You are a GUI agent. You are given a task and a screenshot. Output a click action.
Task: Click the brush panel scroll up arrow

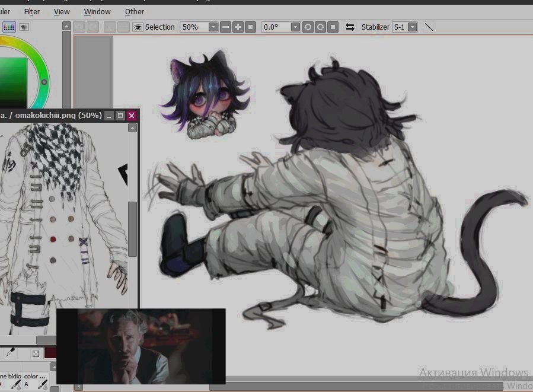[x=53, y=367]
